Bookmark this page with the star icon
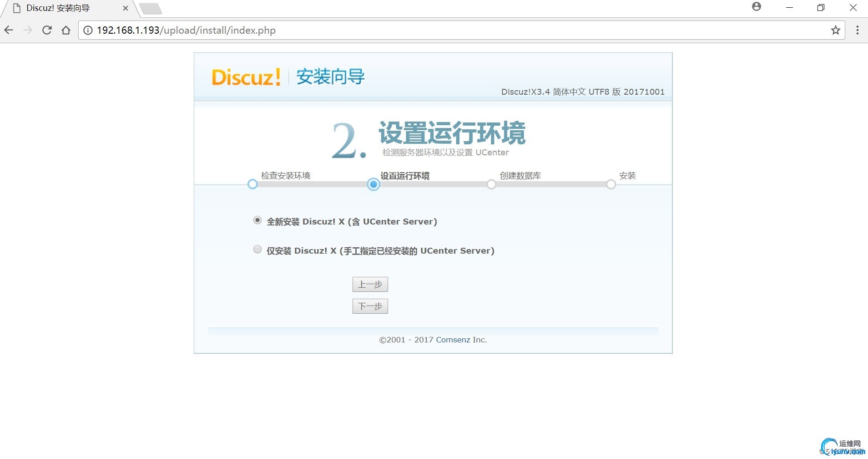The image size is (868, 459). point(835,30)
